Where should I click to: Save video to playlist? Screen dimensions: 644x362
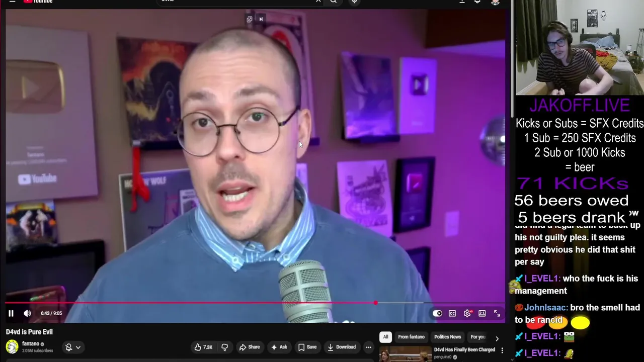pyautogui.click(x=307, y=347)
